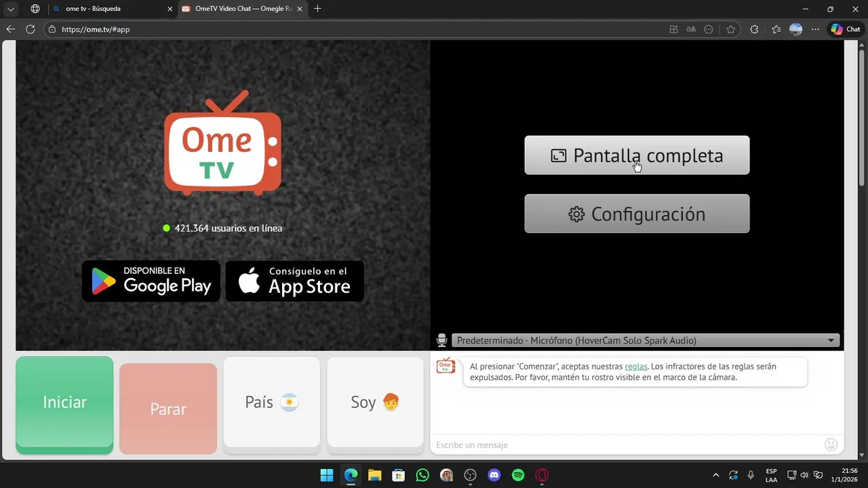Click the microphone icon next to device selector

(441, 340)
